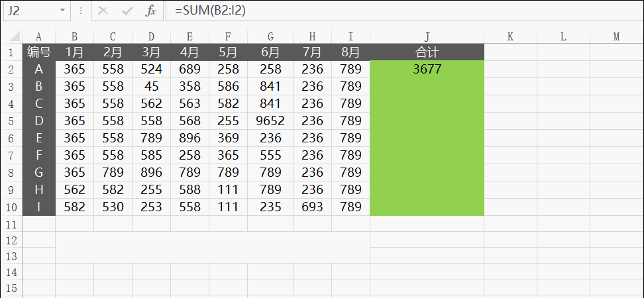Viewport: 644px width, 298px height.
Task: Select row 13 header
Action: point(11,256)
